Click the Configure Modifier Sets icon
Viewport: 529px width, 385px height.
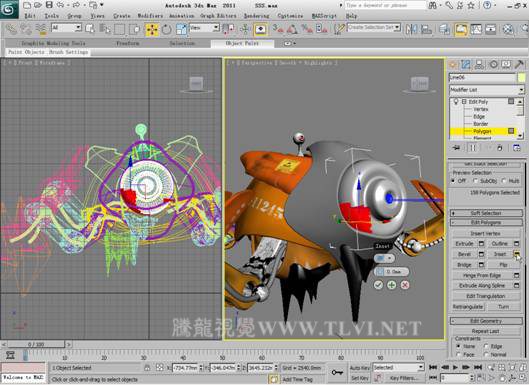point(517,148)
